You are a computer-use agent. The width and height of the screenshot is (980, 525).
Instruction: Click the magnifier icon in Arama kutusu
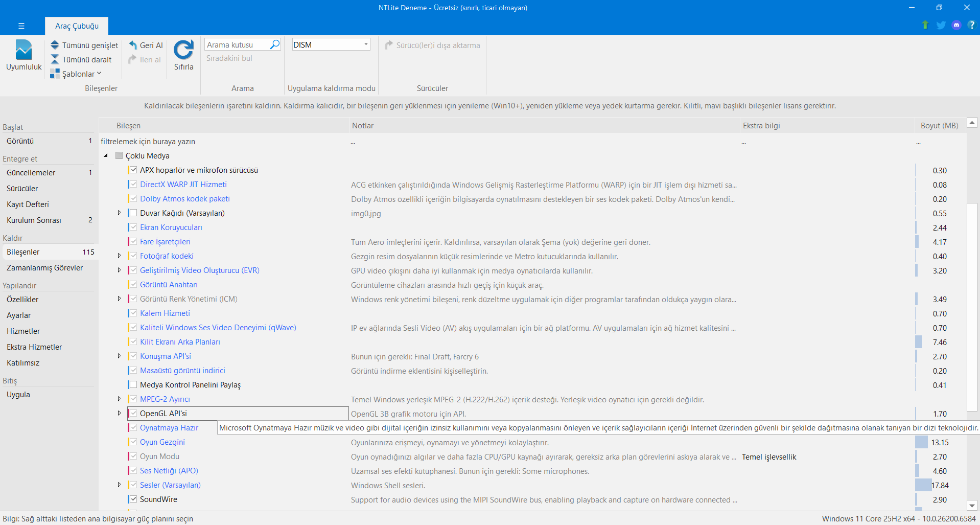click(x=275, y=44)
